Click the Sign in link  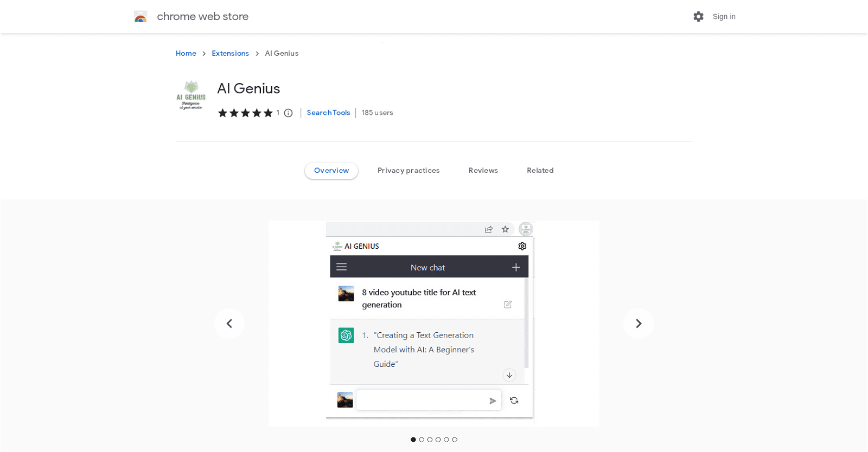pos(724,17)
